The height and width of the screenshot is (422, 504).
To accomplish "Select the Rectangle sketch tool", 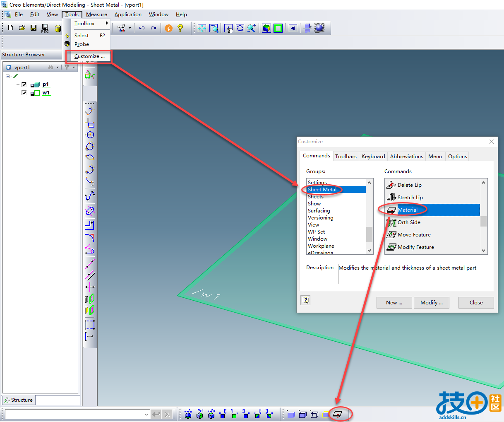I will tap(90, 123).
